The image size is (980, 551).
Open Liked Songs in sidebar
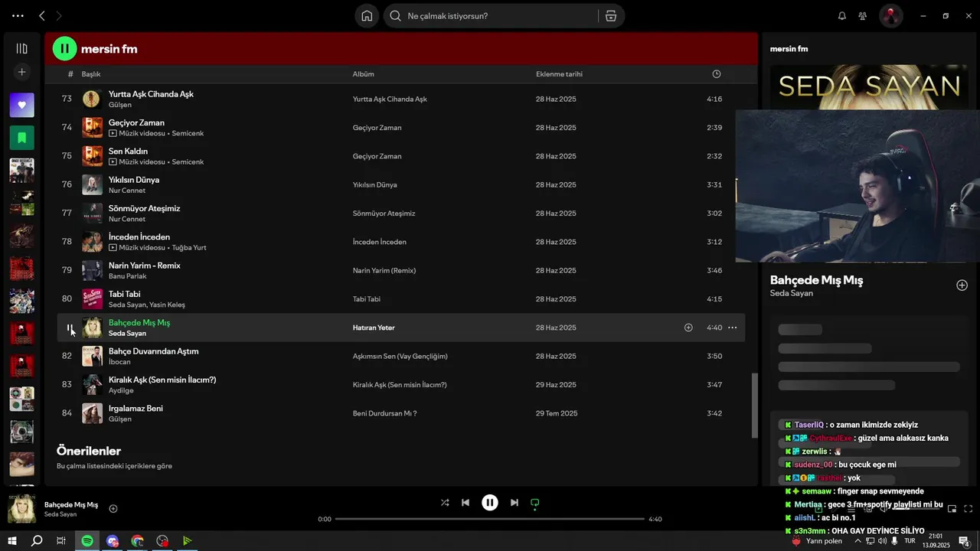(x=21, y=105)
